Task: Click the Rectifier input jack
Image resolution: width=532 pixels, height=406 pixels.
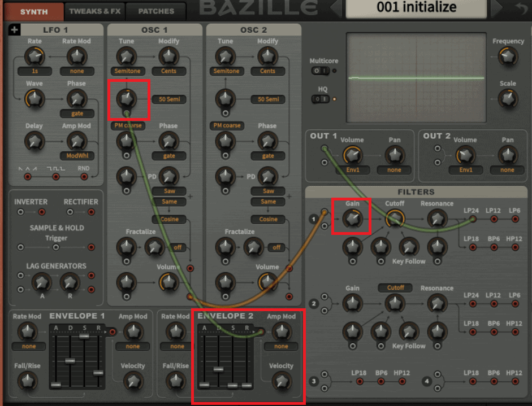Action: (x=70, y=212)
